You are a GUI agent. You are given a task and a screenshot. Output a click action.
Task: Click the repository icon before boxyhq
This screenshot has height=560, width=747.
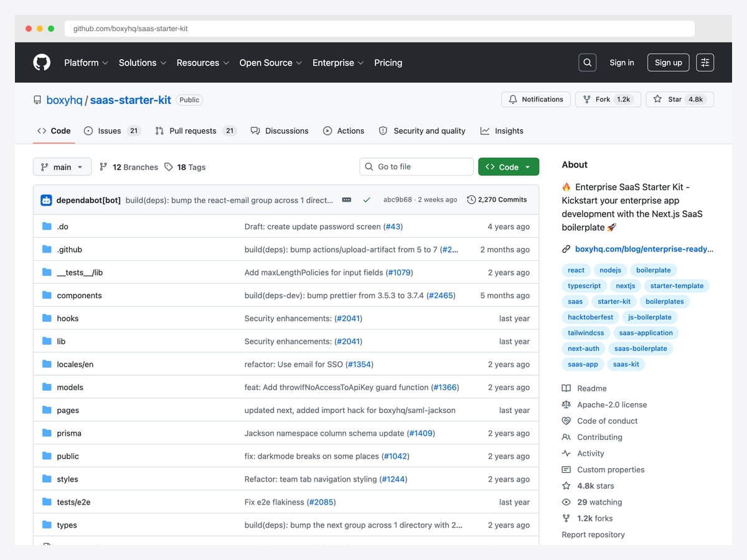(37, 100)
